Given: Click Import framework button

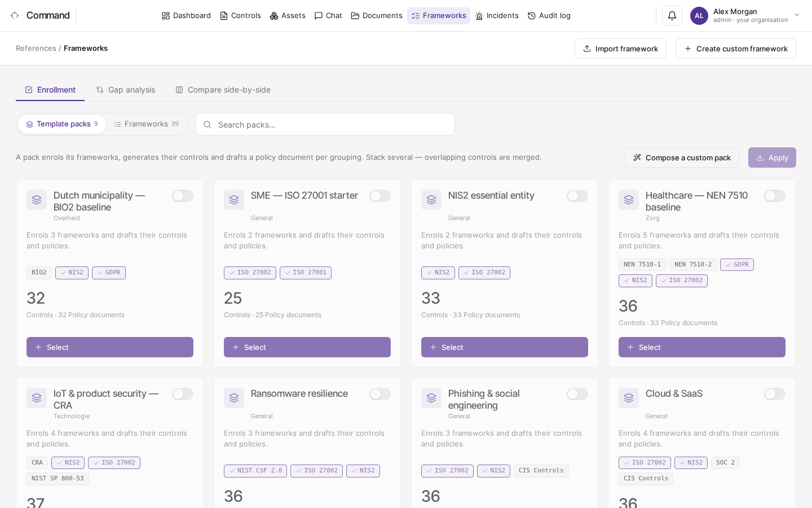Looking at the screenshot, I should click(620, 49).
